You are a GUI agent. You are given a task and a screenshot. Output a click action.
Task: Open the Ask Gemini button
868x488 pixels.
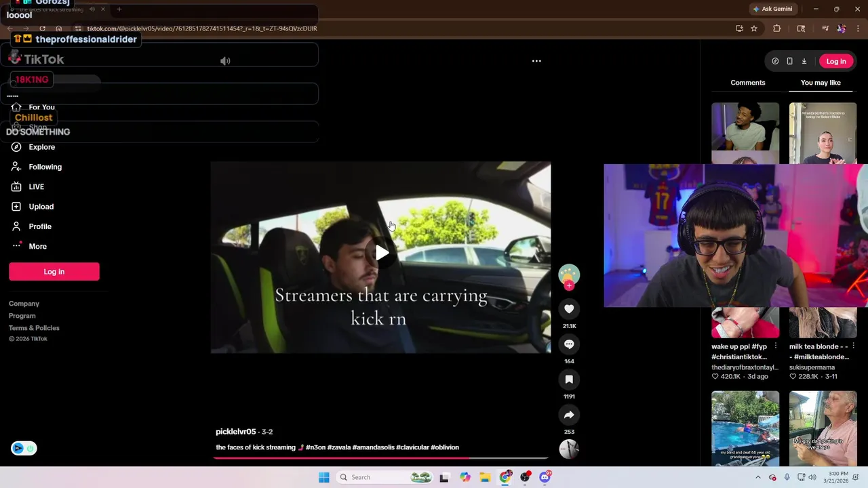click(x=772, y=9)
